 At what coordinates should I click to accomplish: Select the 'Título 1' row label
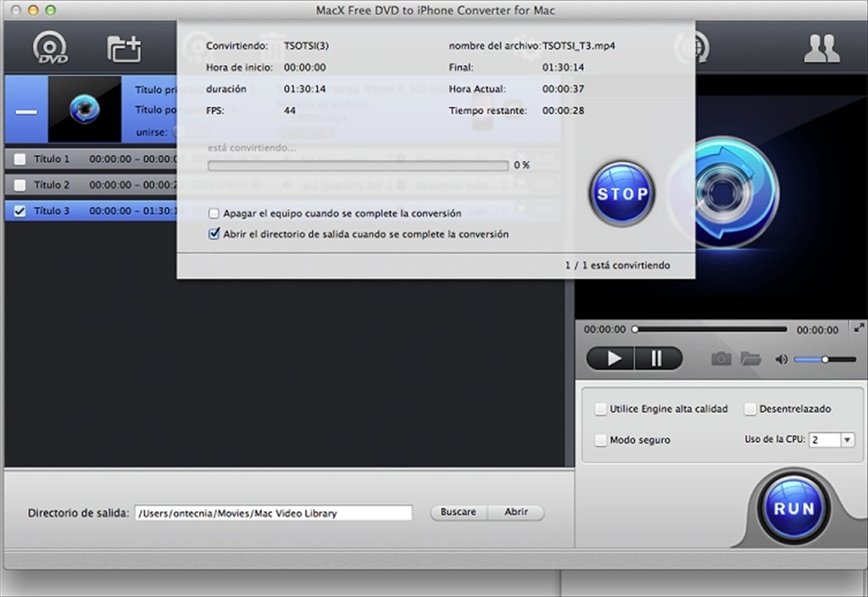click(52, 159)
